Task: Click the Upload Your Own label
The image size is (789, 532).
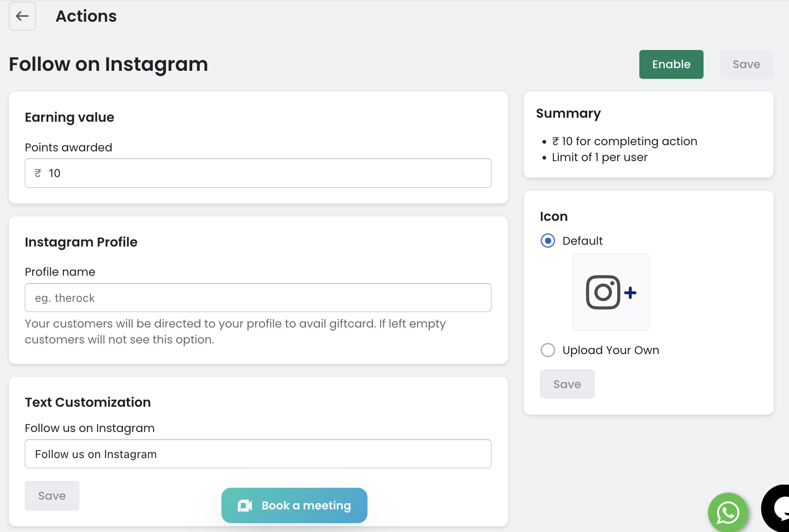Action: pyautogui.click(x=611, y=350)
